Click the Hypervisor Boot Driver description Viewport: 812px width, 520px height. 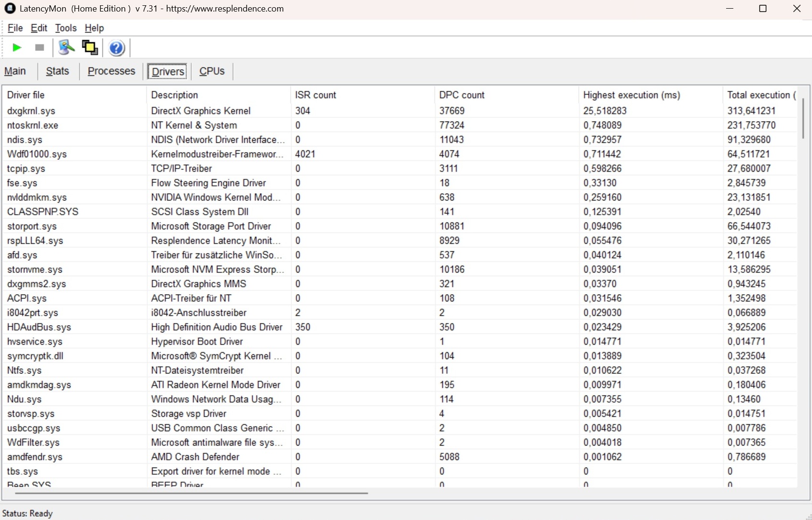tap(197, 342)
